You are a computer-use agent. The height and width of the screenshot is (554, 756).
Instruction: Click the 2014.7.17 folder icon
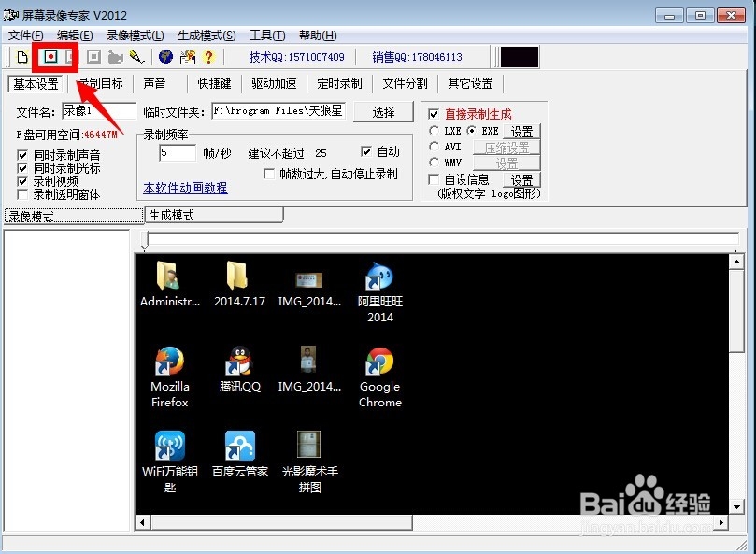pyautogui.click(x=237, y=276)
